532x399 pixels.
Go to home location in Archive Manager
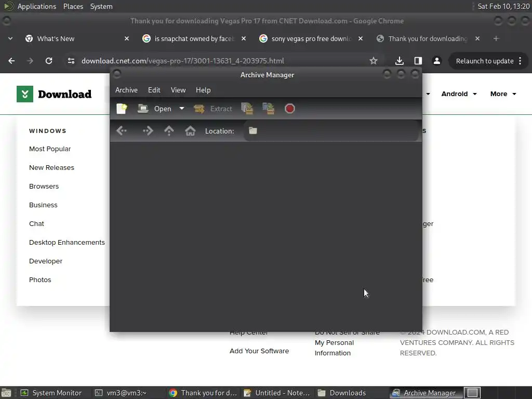pyautogui.click(x=190, y=130)
